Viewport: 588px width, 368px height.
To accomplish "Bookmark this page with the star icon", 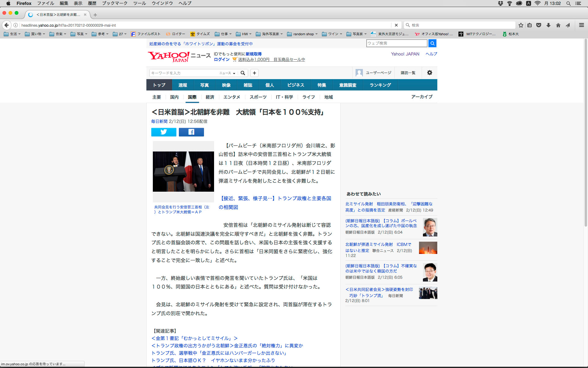I will 521,25.
